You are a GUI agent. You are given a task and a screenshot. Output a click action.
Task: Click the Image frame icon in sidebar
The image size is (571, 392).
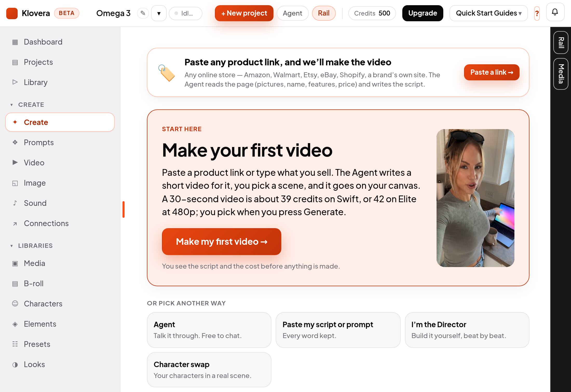[15, 183]
